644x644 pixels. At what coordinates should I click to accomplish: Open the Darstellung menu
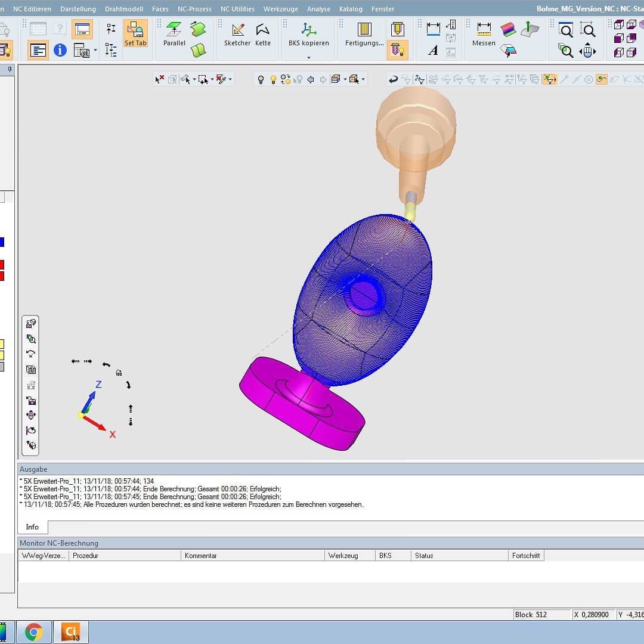[x=78, y=8]
